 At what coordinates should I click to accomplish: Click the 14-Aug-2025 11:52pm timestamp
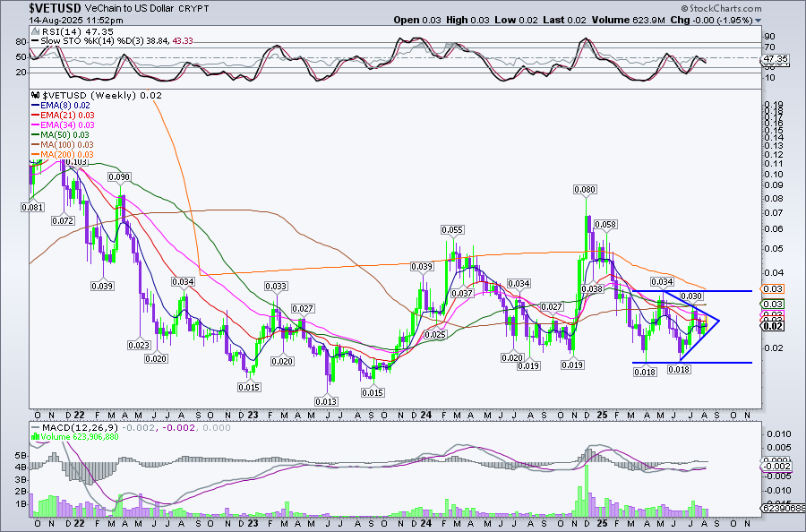click(x=76, y=21)
